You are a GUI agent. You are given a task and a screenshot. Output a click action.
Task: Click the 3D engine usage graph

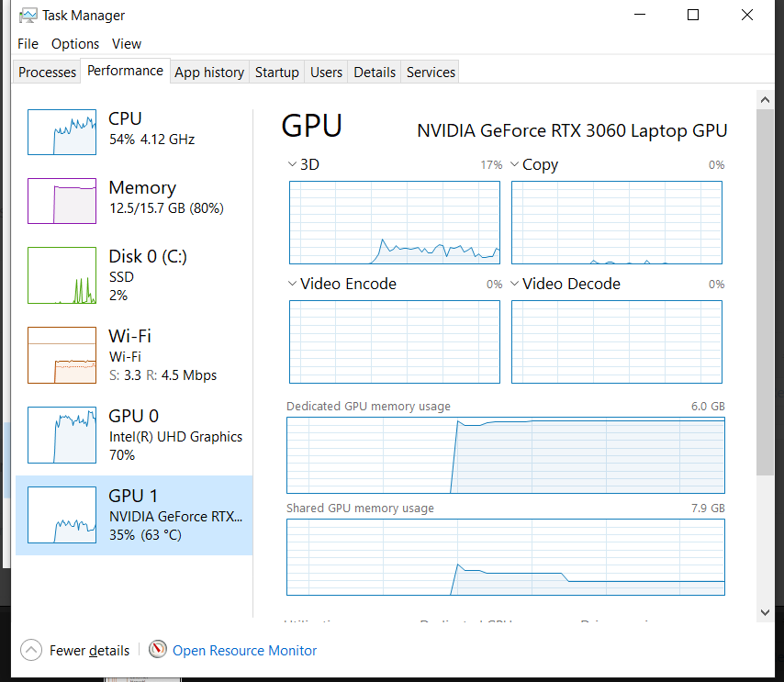(x=395, y=222)
